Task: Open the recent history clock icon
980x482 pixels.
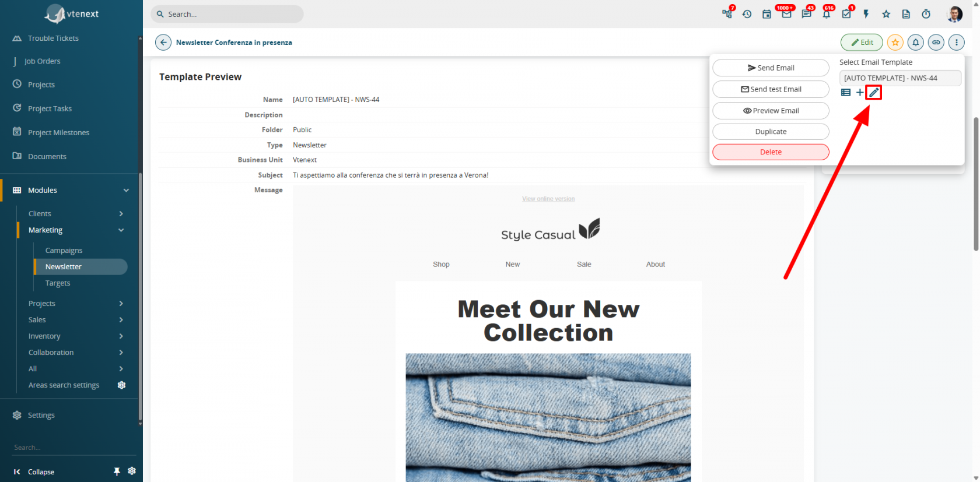Action: 747,14
